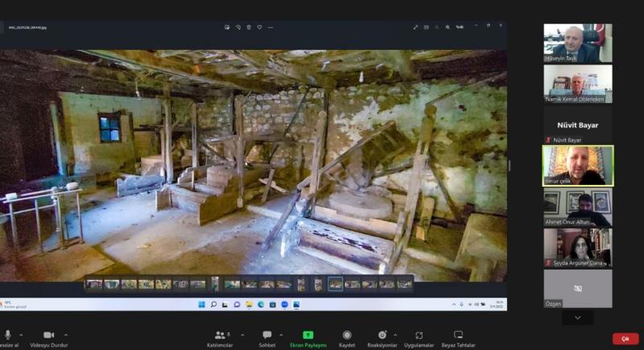Toggle video with Videoyu Durdur
Screen dimensions: 644x350
[49, 335]
